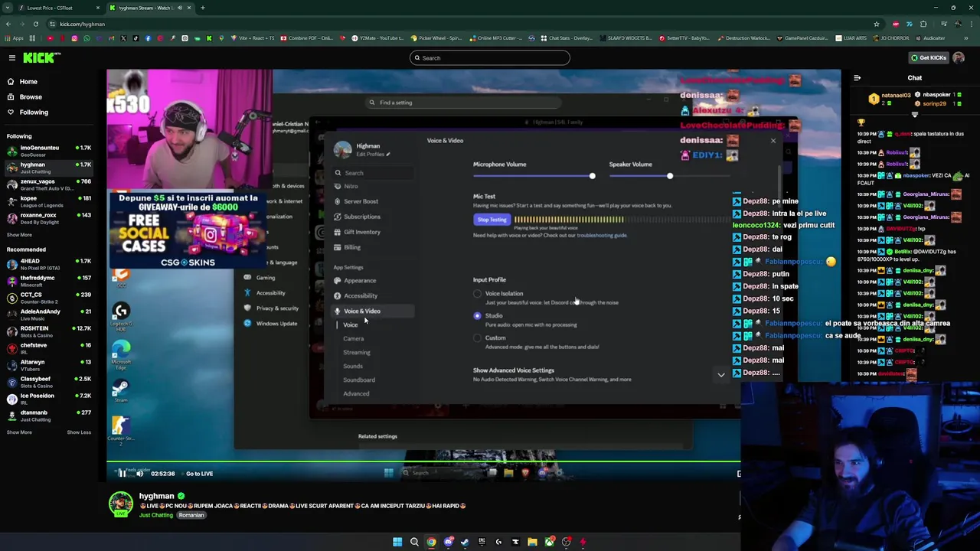Adjust Speaker Volume slider in Discord
980x551 pixels.
coord(669,176)
